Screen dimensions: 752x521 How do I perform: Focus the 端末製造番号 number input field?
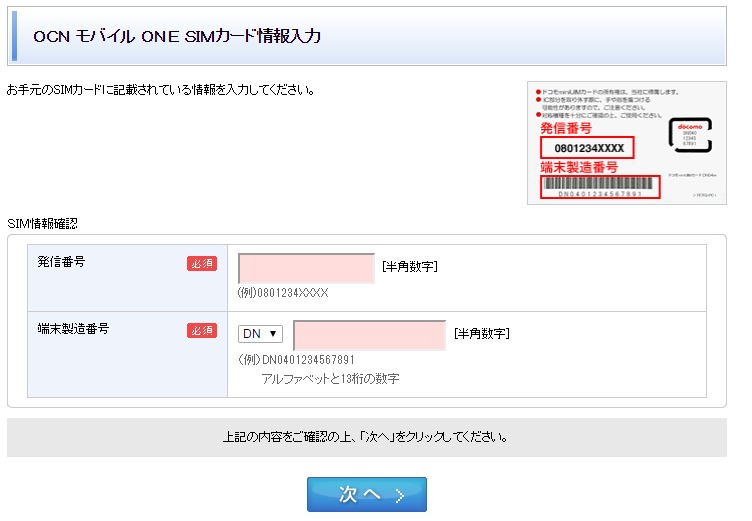(x=369, y=335)
